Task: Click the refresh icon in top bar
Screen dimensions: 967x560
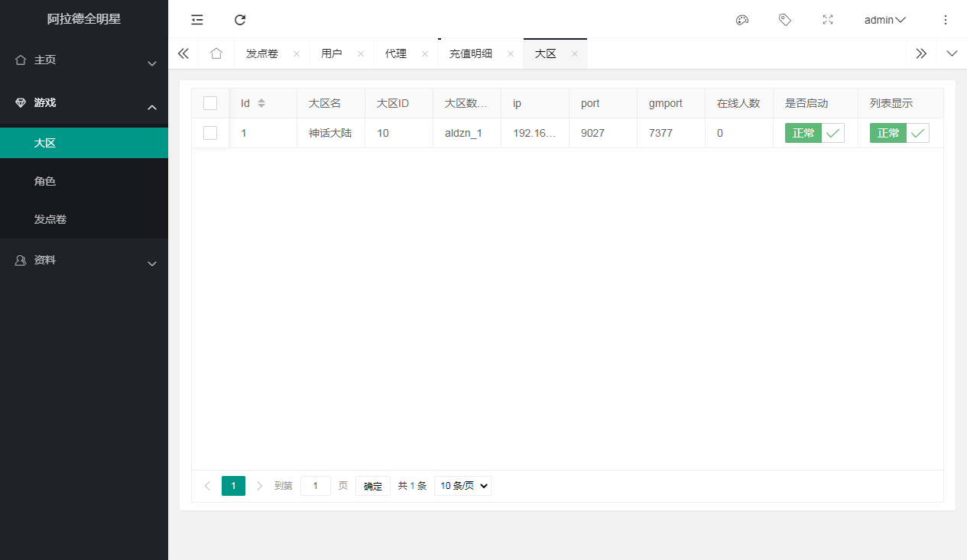Action: coord(240,20)
